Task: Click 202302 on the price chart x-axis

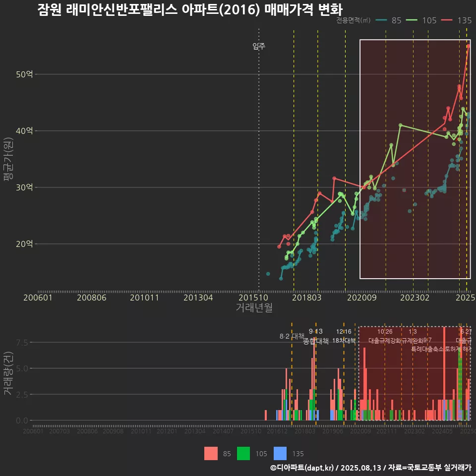Action: (x=415, y=297)
